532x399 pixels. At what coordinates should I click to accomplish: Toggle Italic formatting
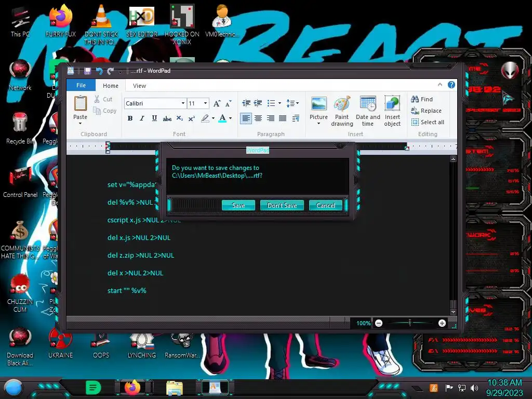tap(142, 118)
